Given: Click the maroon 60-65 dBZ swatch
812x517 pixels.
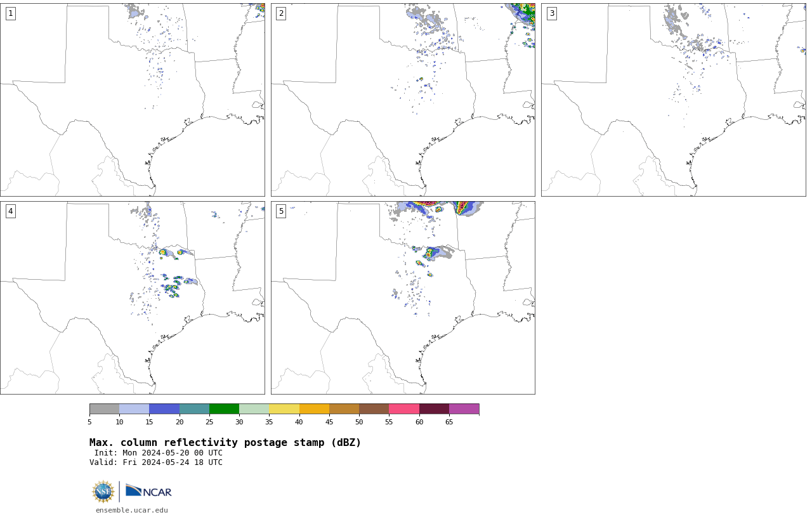Looking at the screenshot, I should (x=434, y=409).
